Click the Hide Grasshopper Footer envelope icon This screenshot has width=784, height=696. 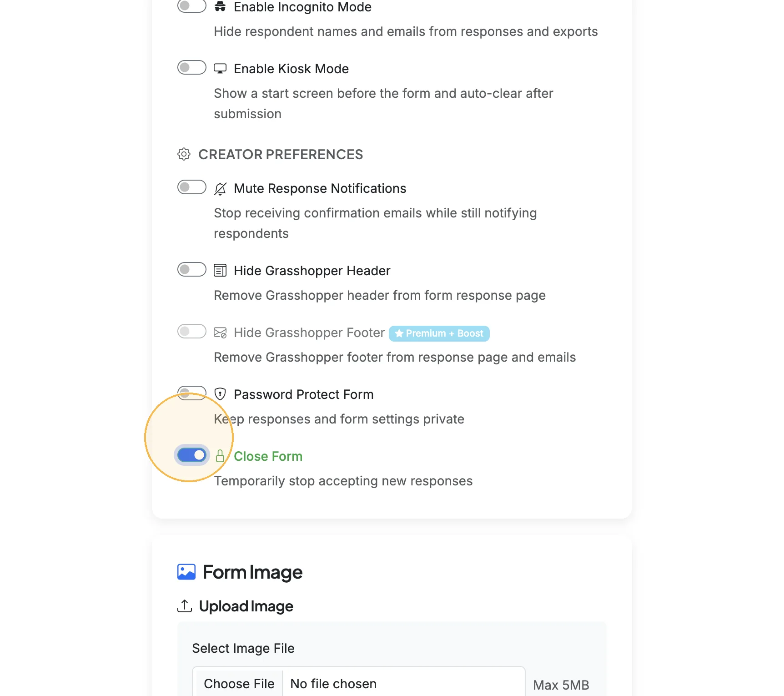pos(220,333)
